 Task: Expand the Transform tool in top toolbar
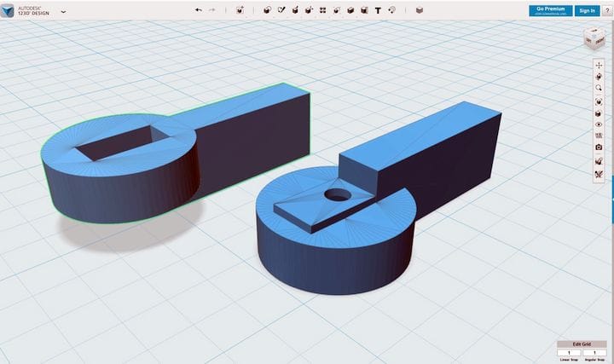[240, 10]
